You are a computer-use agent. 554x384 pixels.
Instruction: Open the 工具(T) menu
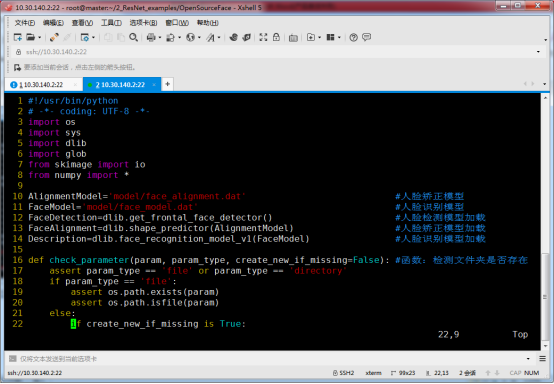pyautogui.click(x=111, y=23)
